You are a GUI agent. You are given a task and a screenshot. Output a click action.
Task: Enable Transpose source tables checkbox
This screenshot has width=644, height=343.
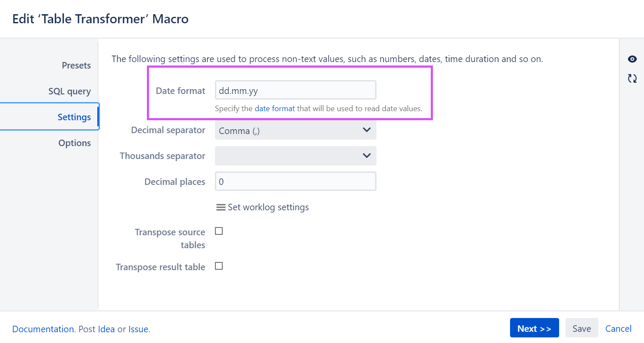(219, 231)
